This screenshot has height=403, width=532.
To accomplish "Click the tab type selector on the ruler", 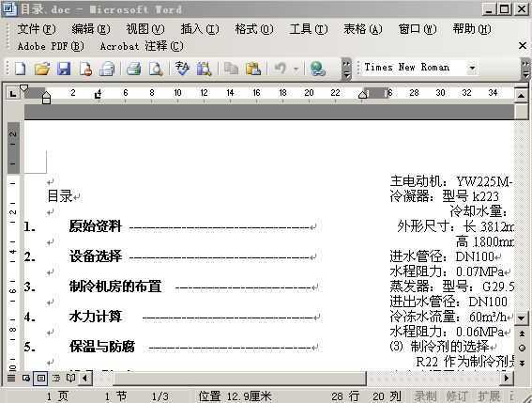I will coord(13,93).
